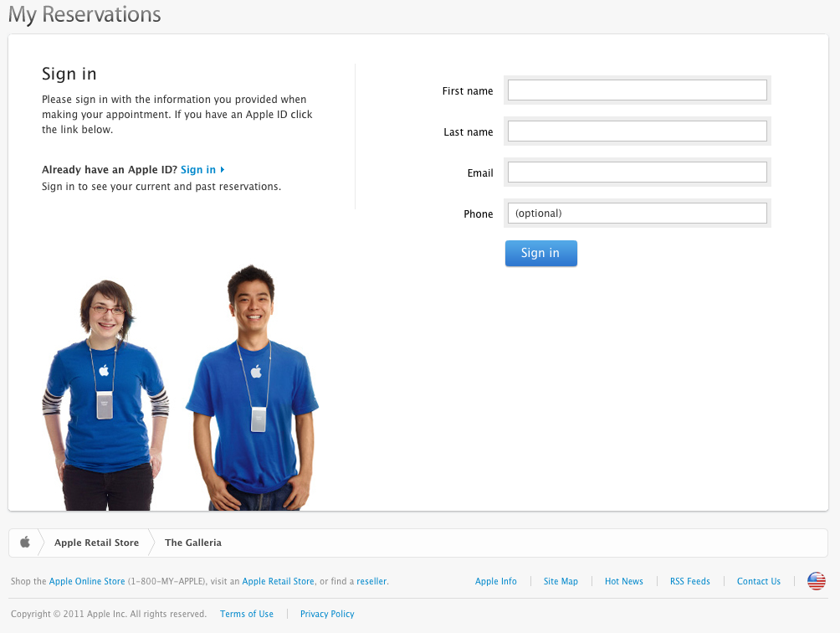
Task: Focus the optional Phone input field
Action: click(x=637, y=213)
